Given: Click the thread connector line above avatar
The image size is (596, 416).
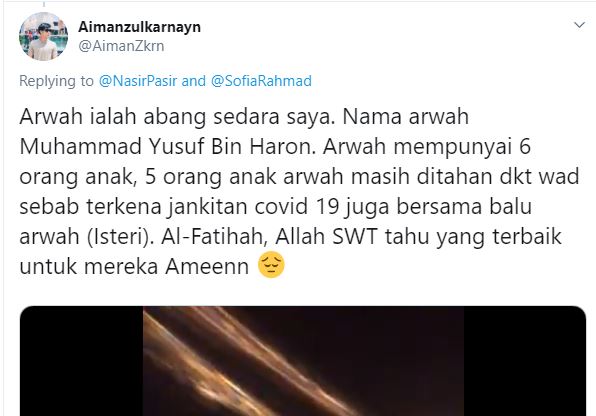Looking at the screenshot, I should tap(43, 4).
